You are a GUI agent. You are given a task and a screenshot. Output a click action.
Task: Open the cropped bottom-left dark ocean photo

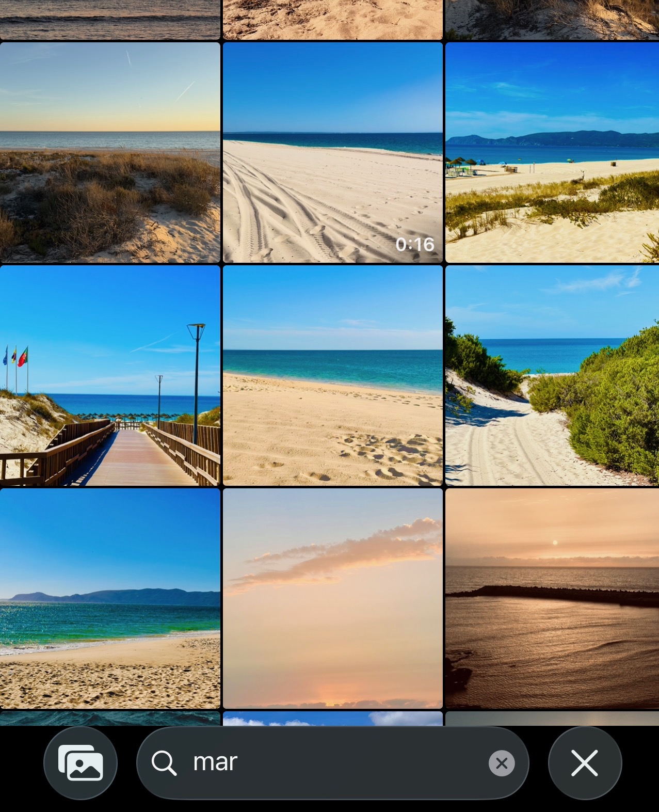point(110,718)
